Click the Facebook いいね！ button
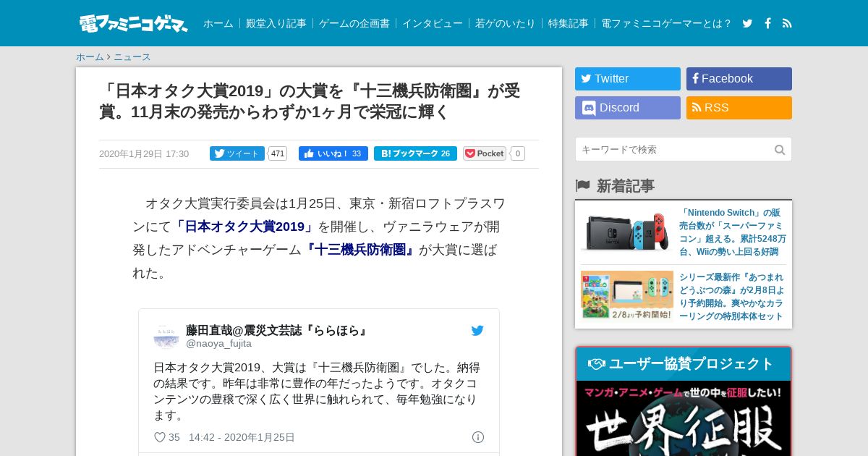 tap(333, 153)
